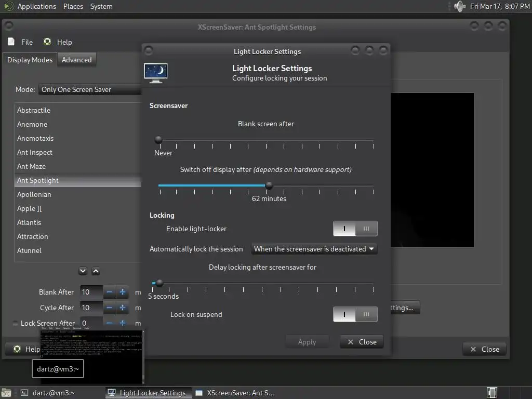Open the System menu
Image resolution: width=532 pixels, height=399 pixels.
coord(101,6)
